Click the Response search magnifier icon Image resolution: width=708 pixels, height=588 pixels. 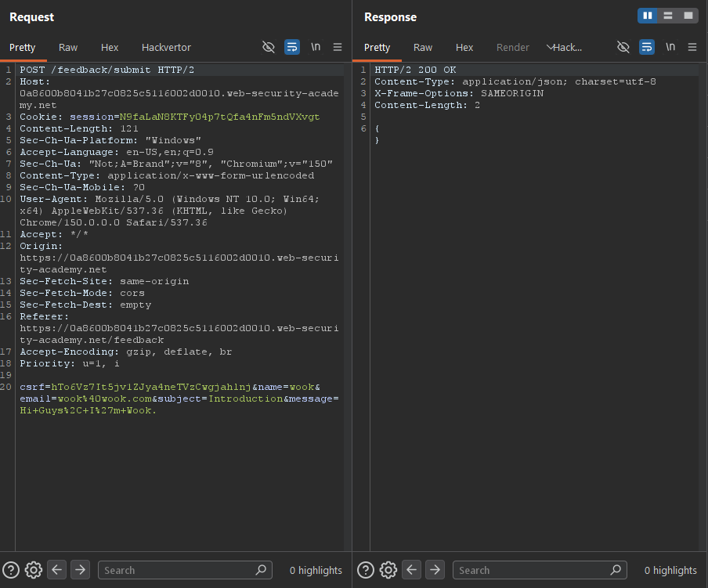[x=616, y=570]
